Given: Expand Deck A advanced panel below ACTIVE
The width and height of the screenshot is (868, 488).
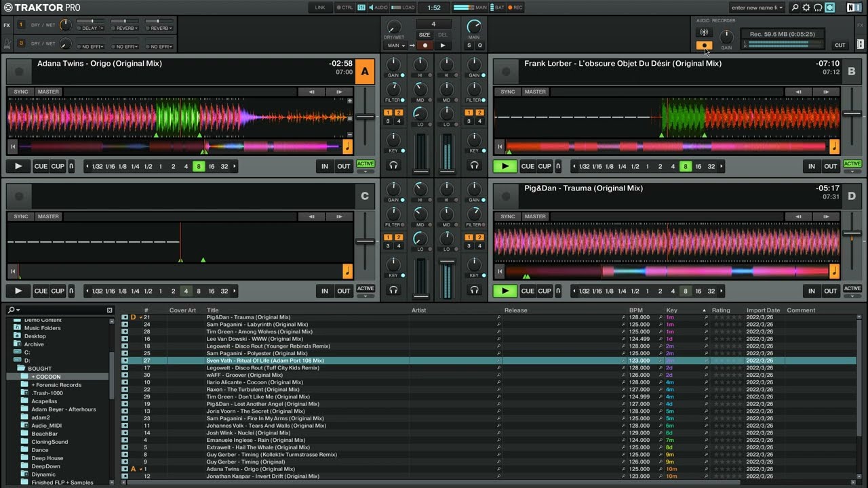Looking at the screenshot, I should coord(366,171).
